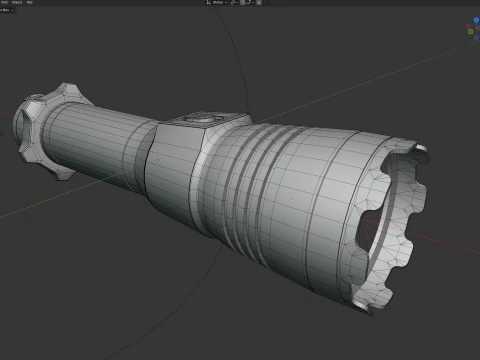480x360 pixels.
Task: Open the Add menu
Action: (4, 2)
